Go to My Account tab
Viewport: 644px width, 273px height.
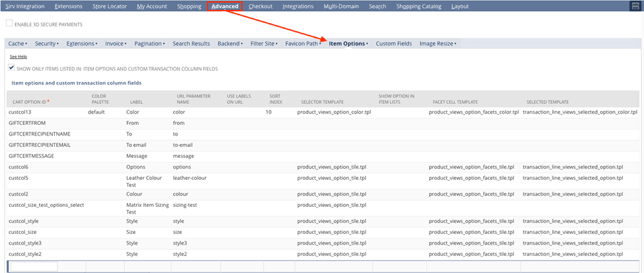pos(152,6)
